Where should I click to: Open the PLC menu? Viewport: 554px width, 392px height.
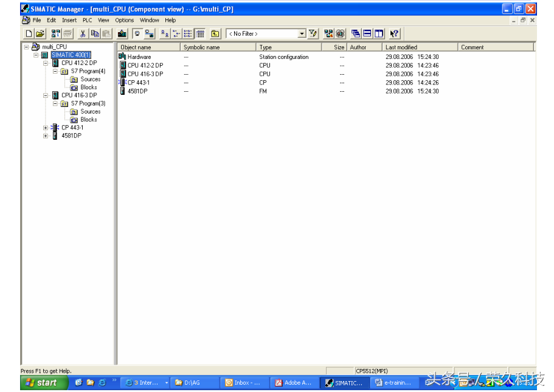(88, 20)
